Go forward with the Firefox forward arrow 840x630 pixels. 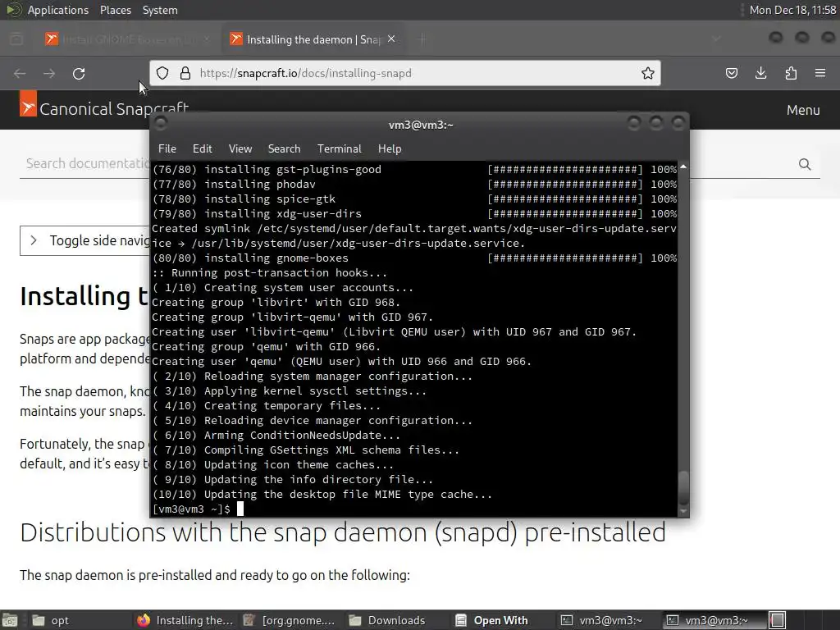[x=49, y=73]
